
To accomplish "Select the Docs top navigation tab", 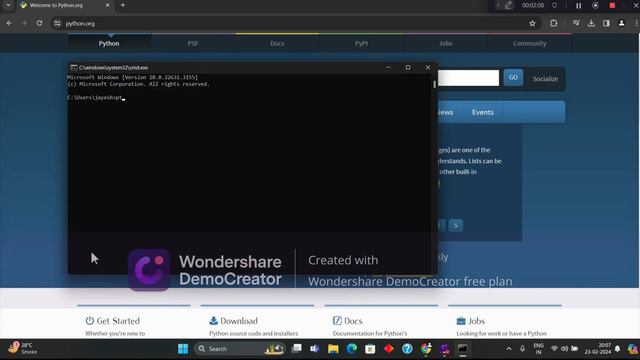I will coord(277,43).
